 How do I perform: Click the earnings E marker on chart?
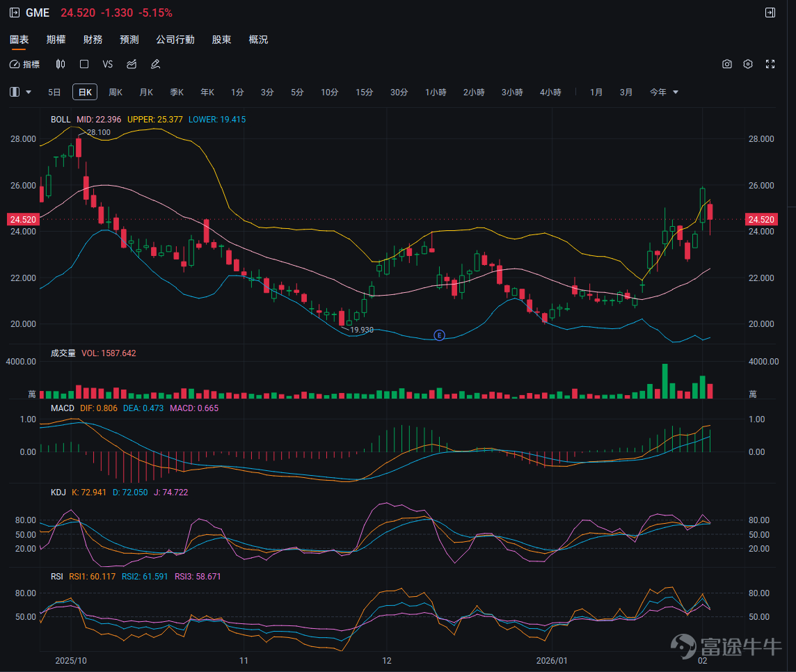click(439, 335)
